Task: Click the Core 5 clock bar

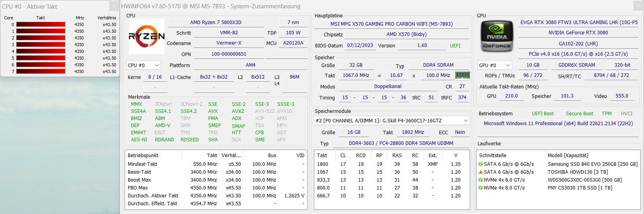Action: pos(41,58)
